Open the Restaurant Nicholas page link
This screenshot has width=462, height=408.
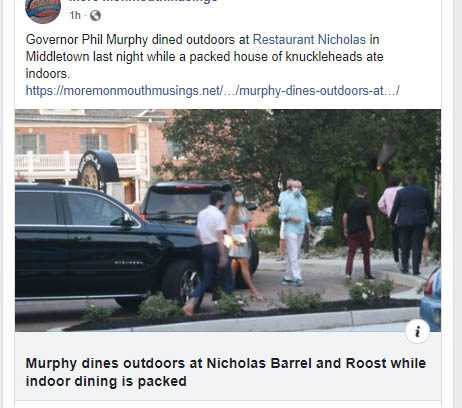tap(309, 40)
